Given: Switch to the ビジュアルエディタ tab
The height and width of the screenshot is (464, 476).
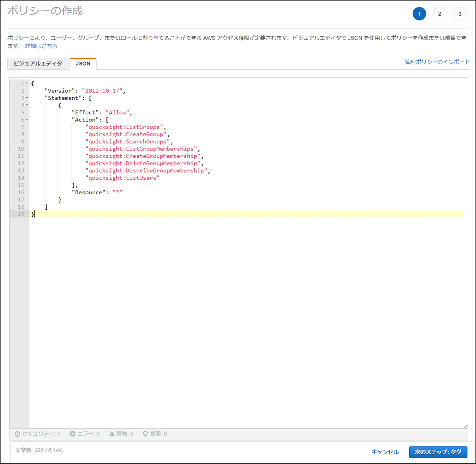Looking at the screenshot, I should coord(38,64).
